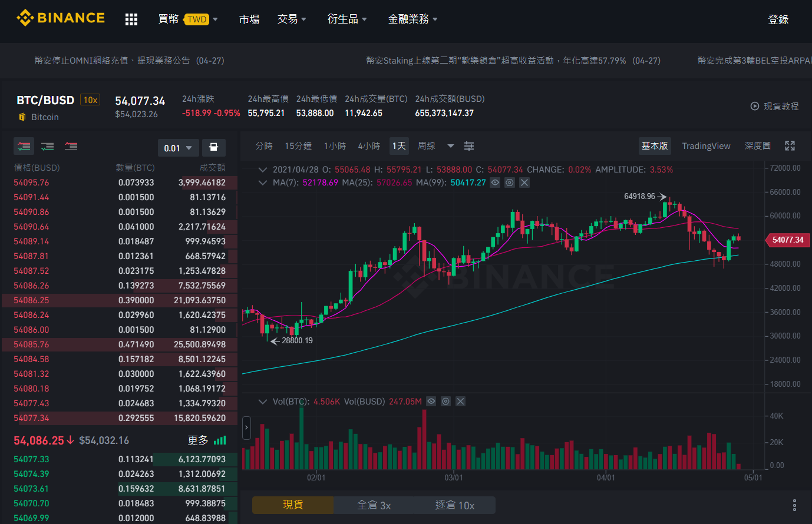This screenshot has height=524, width=812.
Task: Open chart indicator settings sliders icon
Action: (469, 146)
